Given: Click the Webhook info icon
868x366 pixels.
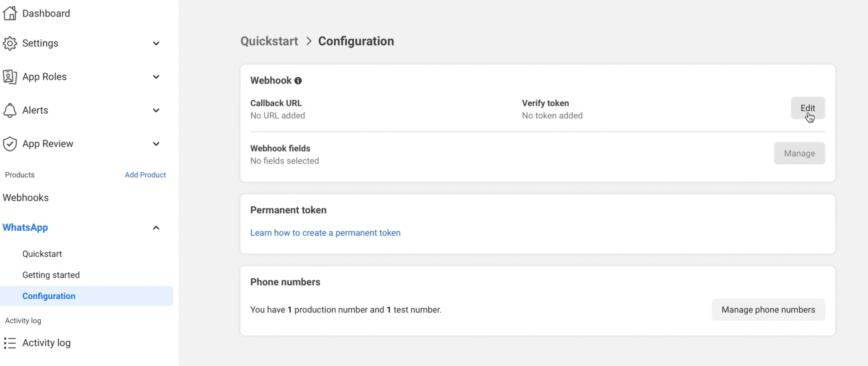Looking at the screenshot, I should coord(298,81).
